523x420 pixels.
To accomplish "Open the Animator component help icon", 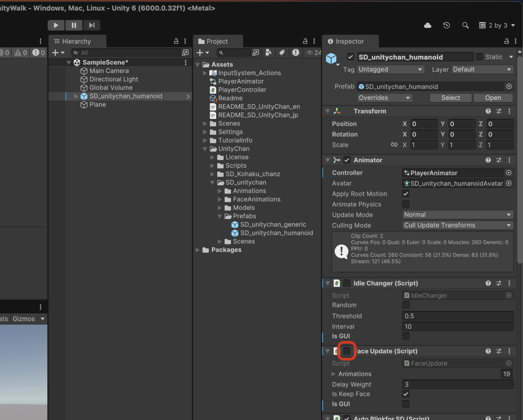I will pos(488,160).
